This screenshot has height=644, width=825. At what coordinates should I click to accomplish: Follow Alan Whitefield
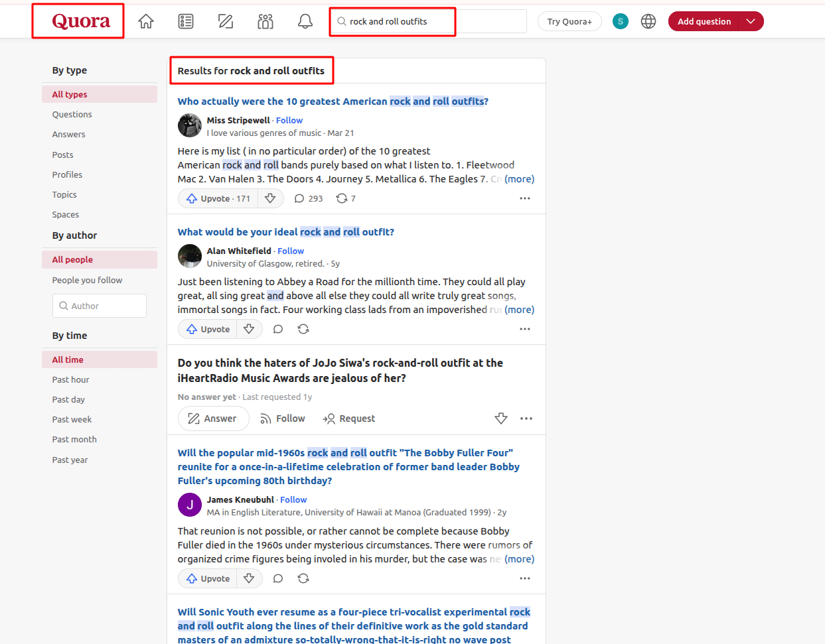tap(291, 251)
